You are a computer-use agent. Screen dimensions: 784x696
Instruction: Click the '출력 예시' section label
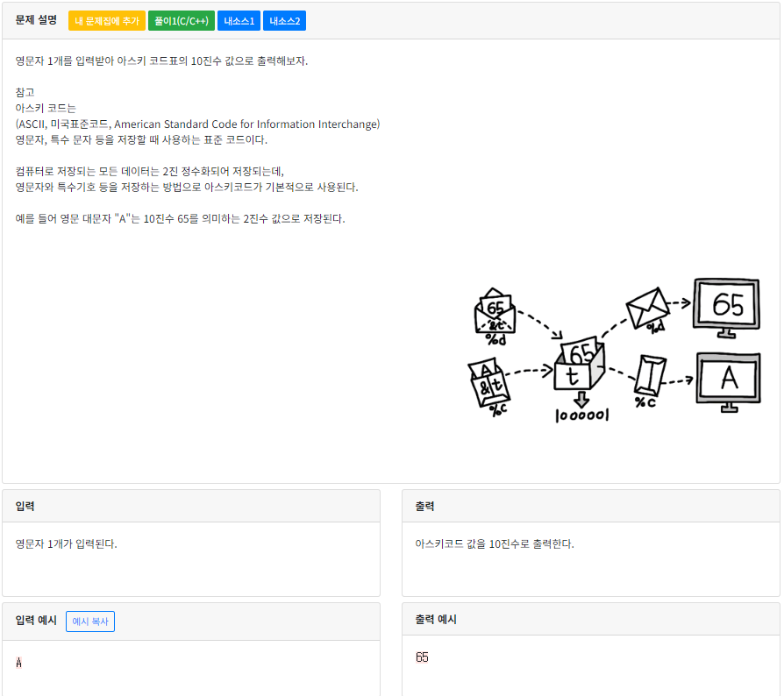(x=437, y=619)
